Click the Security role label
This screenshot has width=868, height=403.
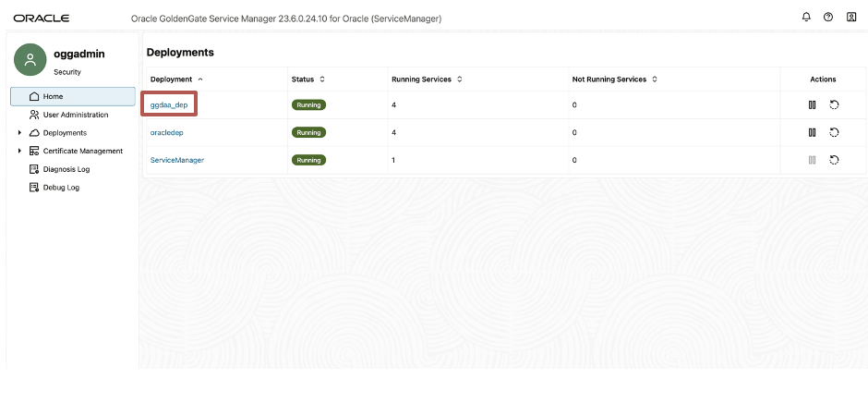pos(67,72)
